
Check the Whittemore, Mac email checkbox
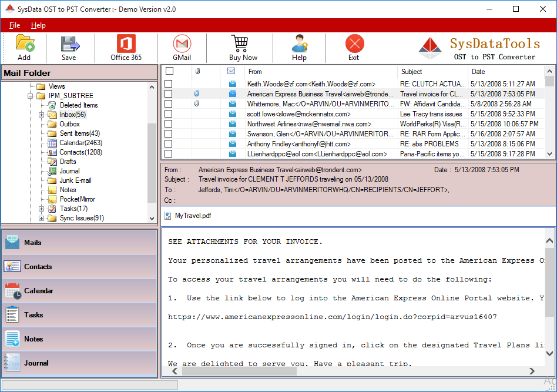tap(169, 104)
